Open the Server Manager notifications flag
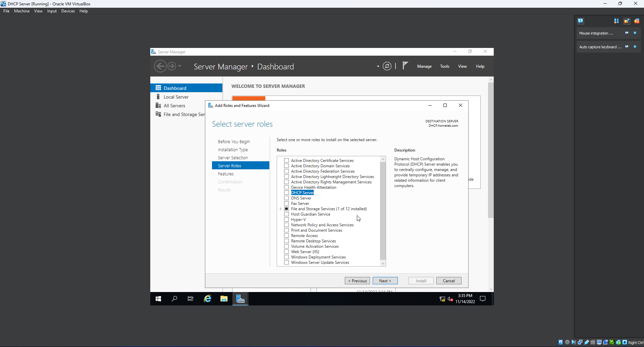This screenshot has height=347, width=644. click(x=405, y=65)
